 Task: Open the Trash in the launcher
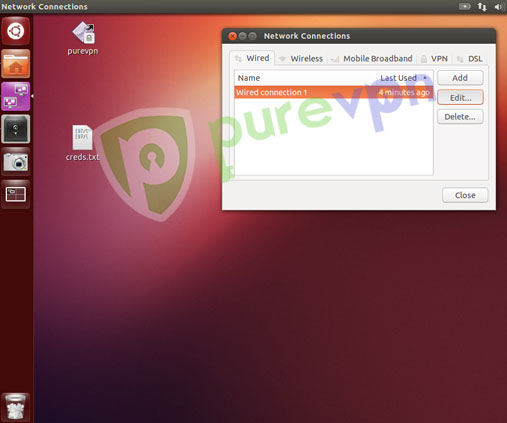tap(16, 407)
